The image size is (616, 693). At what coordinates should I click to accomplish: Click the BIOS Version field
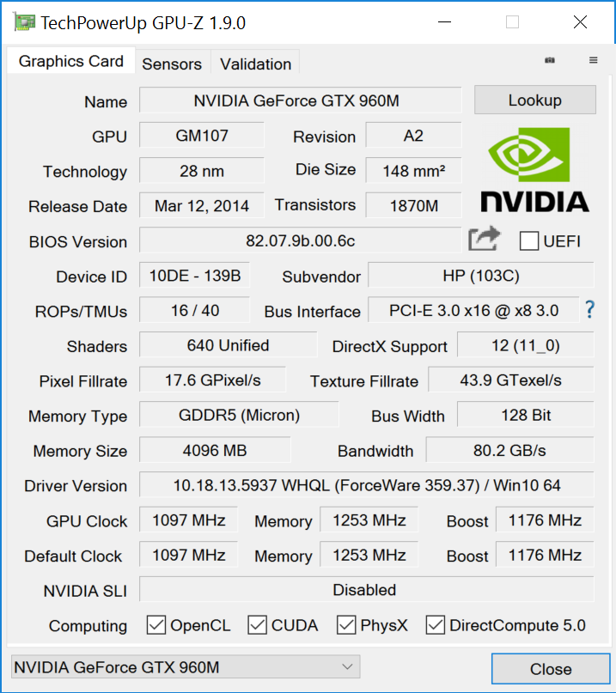pyautogui.click(x=300, y=240)
